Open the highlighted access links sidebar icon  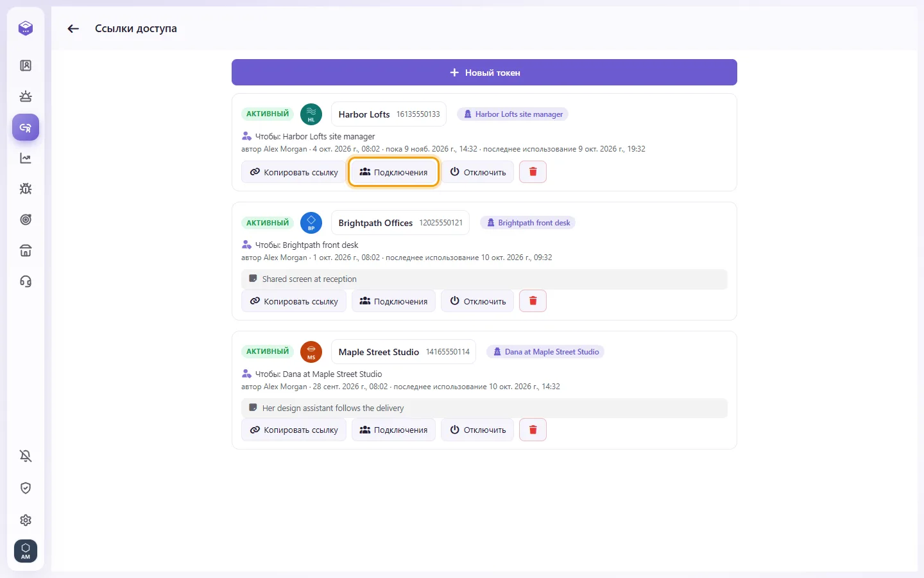click(x=26, y=127)
